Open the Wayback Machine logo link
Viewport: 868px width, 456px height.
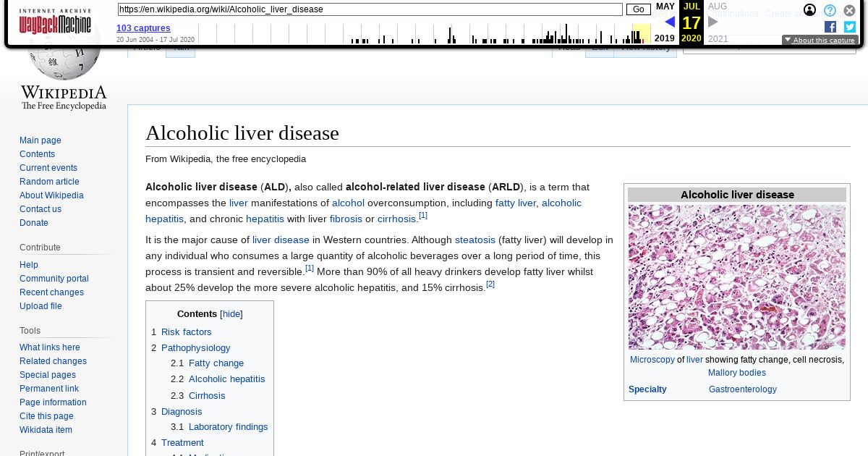55,22
